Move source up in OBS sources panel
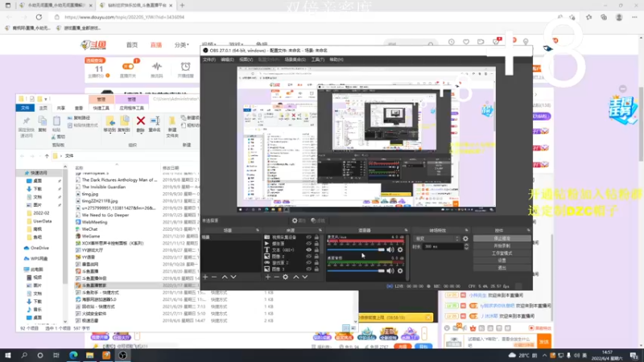Viewport: 644px width, 362px height. [296, 277]
